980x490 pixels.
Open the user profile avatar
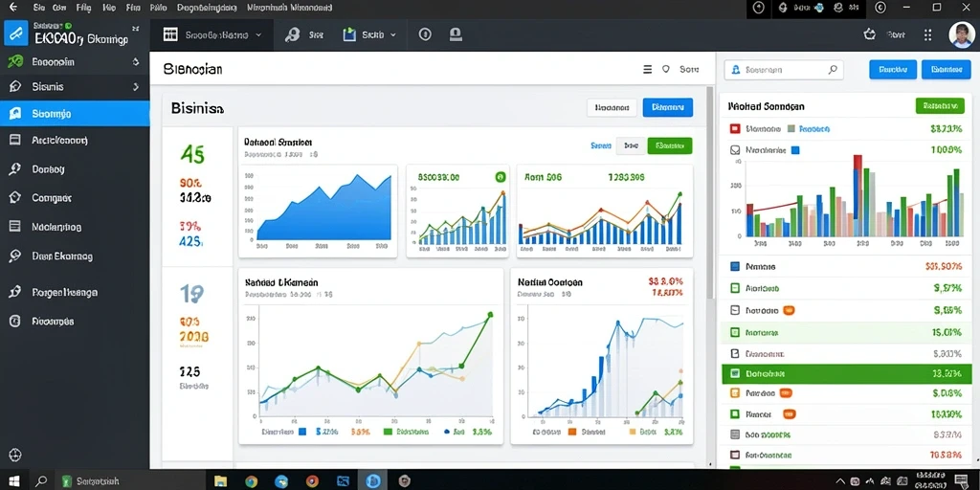click(x=961, y=35)
